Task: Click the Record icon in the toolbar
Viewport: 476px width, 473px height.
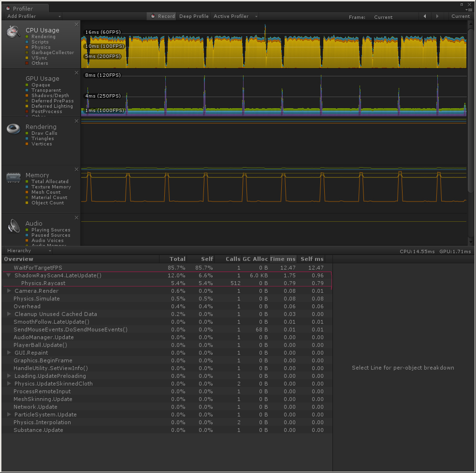Action: pyautogui.click(x=152, y=15)
